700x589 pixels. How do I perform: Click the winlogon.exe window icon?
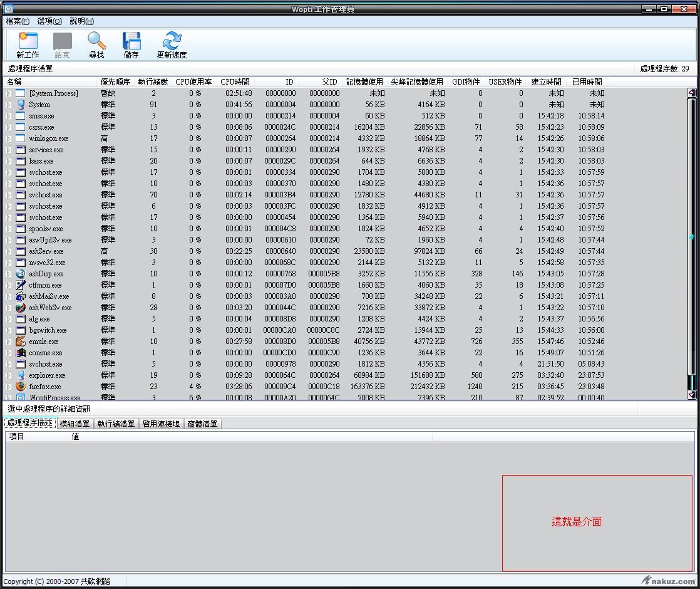click(x=21, y=138)
